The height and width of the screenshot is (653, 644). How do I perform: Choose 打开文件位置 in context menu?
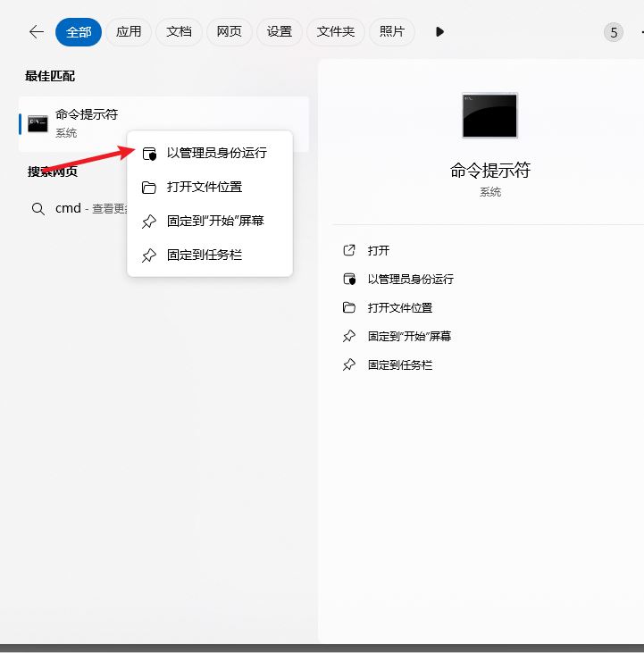pos(210,187)
